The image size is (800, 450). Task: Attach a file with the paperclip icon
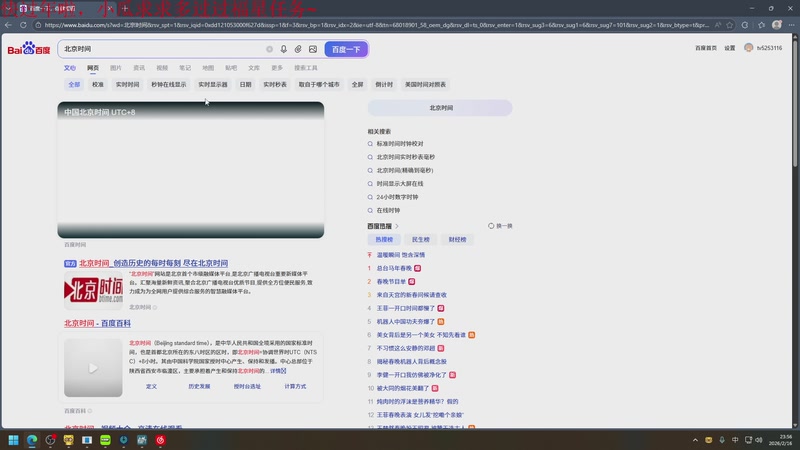tap(298, 49)
